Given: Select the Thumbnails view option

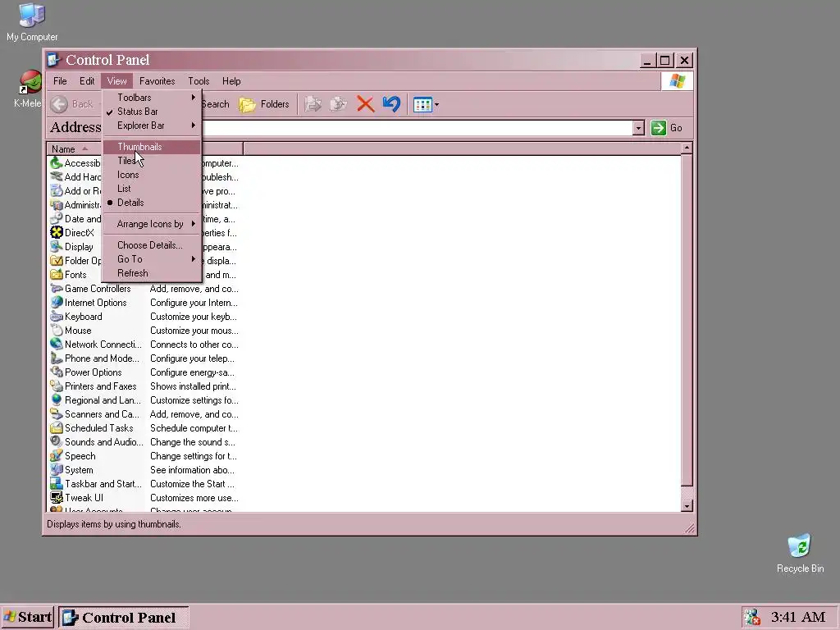Looking at the screenshot, I should coord(152,147).
